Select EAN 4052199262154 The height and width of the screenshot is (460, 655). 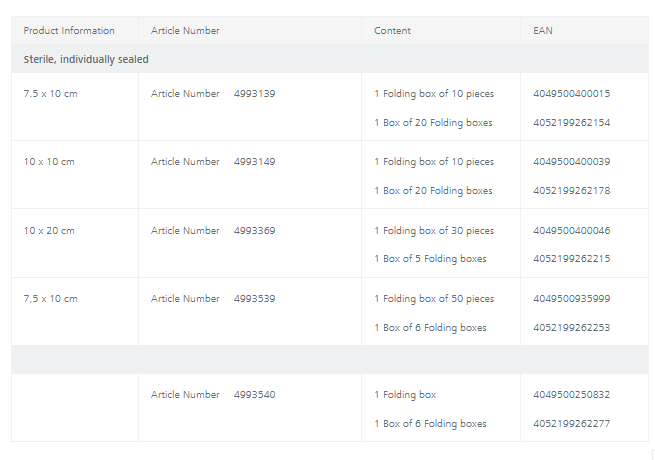[x=571, y=123]
